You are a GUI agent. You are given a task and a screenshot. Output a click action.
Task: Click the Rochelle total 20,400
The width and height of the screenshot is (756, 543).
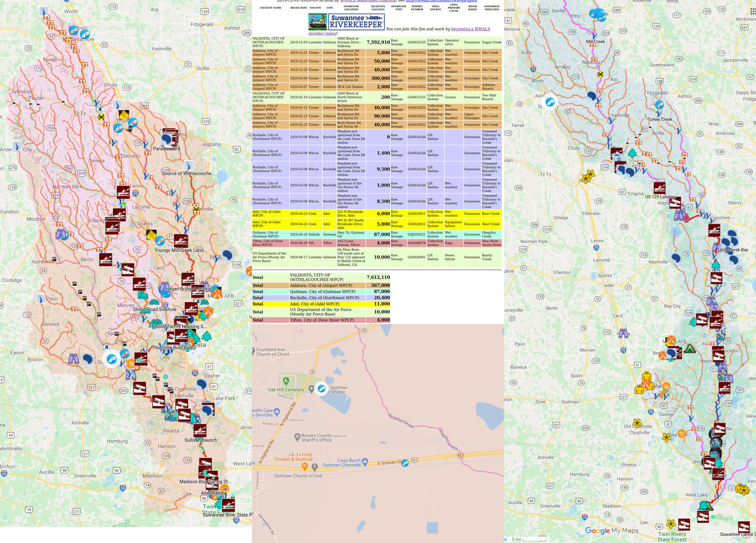[378, 298]
